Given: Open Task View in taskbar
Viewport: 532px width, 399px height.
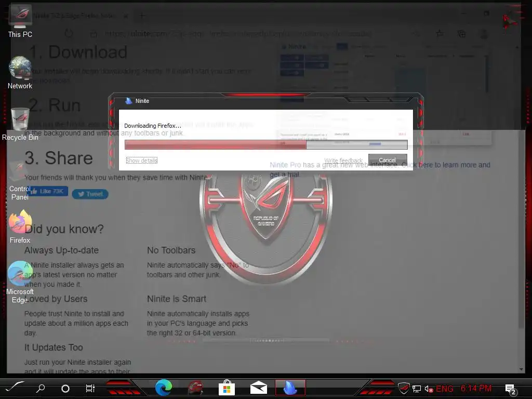Looking at the screenshot, I should [x=90, y=388].
